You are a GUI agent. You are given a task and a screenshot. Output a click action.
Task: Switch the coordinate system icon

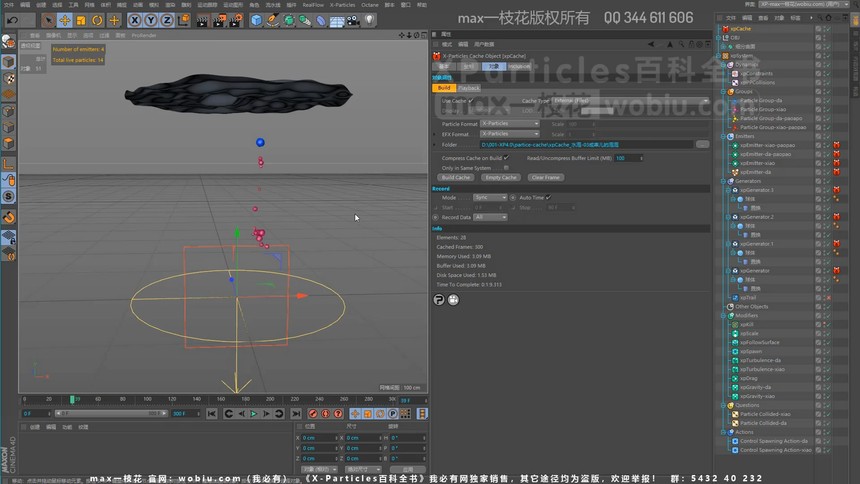point(184,20)
